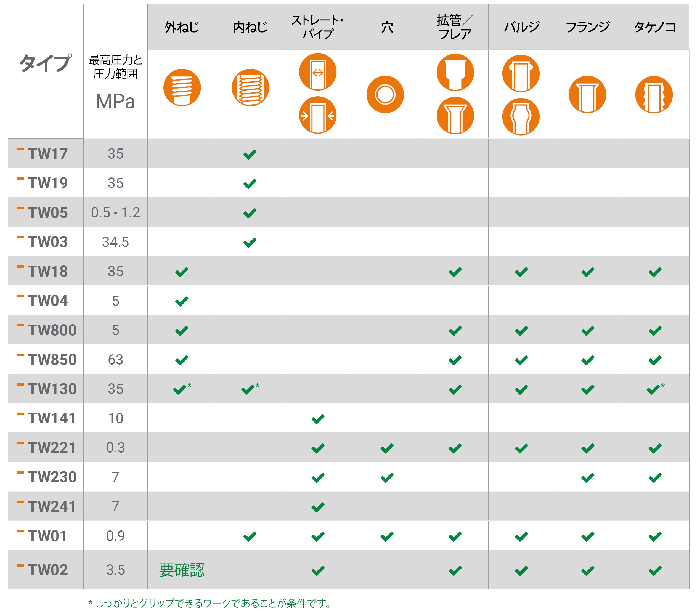Open the TW18 type link

[x=48, y=271]
